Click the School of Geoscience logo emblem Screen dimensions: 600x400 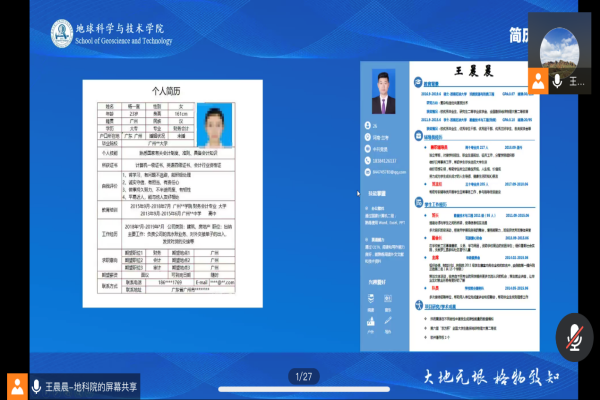(x=58, y=33)
